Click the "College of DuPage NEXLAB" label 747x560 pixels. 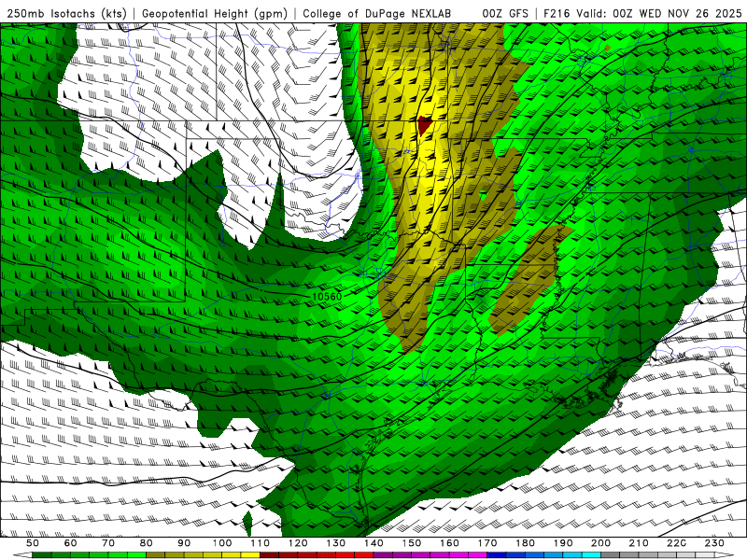[x=377, y=14]
